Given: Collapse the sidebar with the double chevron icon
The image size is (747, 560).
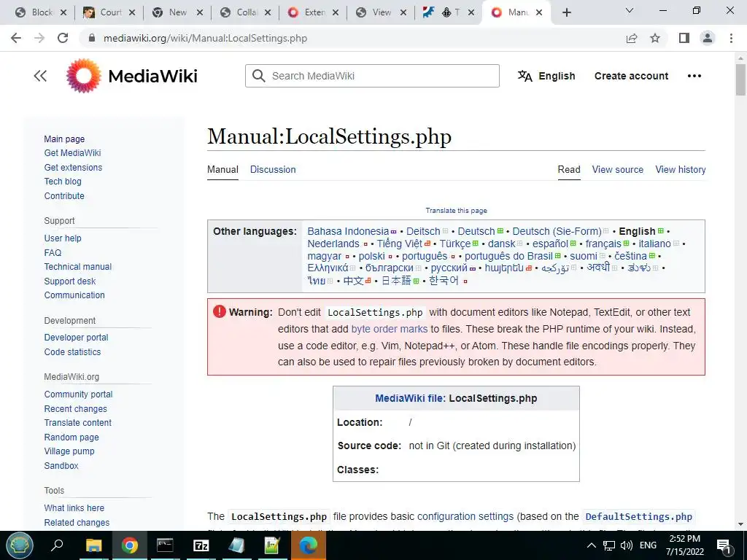Looking at the screenshot, I should point(41,76).
